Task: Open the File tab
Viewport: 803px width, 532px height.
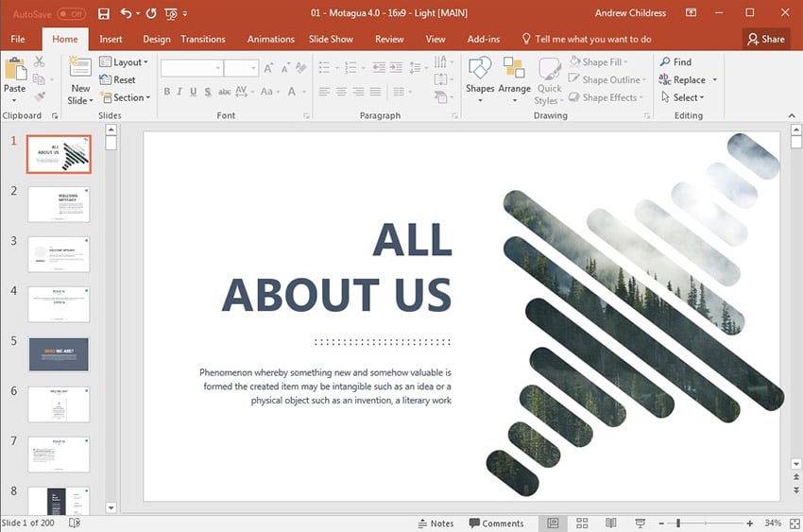Action: click(x=18, y=39)
